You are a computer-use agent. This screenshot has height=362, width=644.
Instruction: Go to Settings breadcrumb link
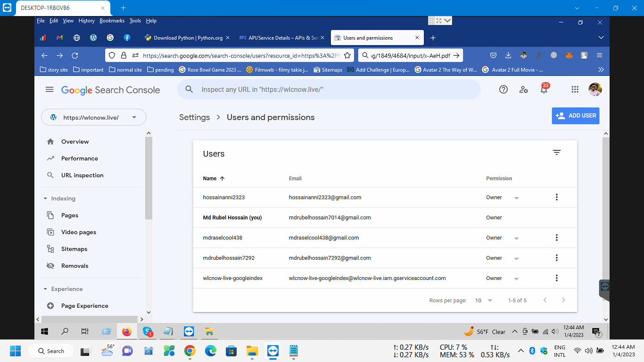point(194,117)
